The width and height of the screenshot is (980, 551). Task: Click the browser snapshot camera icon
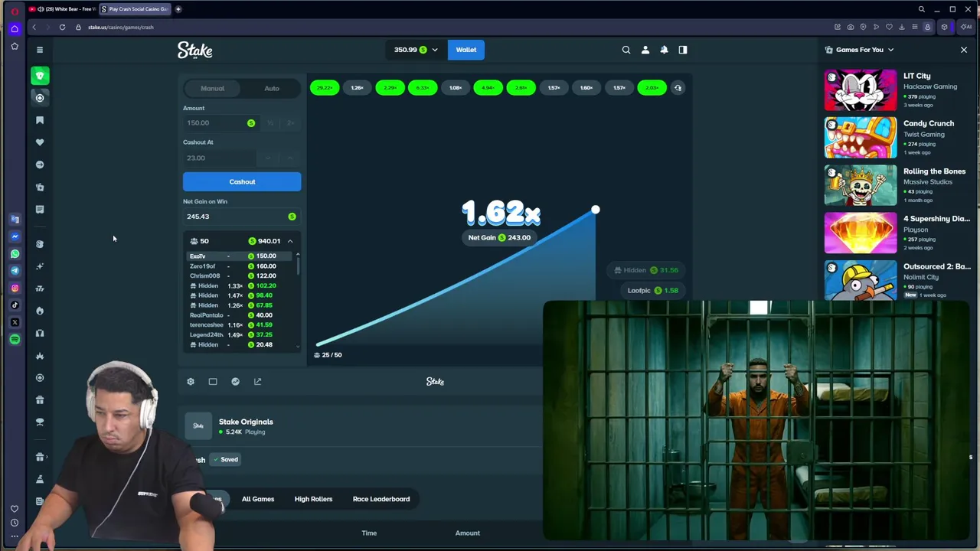coord(850,27)
